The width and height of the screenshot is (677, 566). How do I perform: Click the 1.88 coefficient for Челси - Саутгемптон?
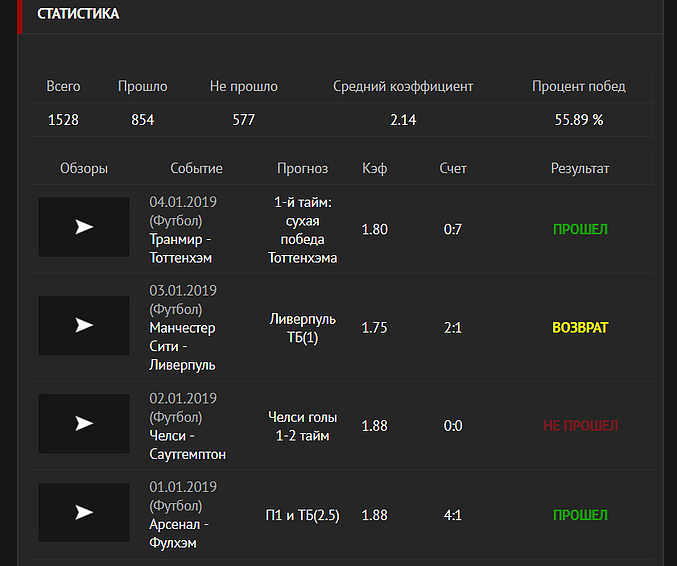374,426
